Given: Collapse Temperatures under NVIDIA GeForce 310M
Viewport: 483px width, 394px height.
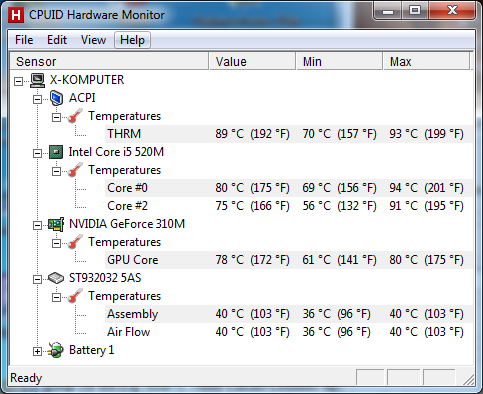Looking at the screenshot, I should tap(57, 243).
